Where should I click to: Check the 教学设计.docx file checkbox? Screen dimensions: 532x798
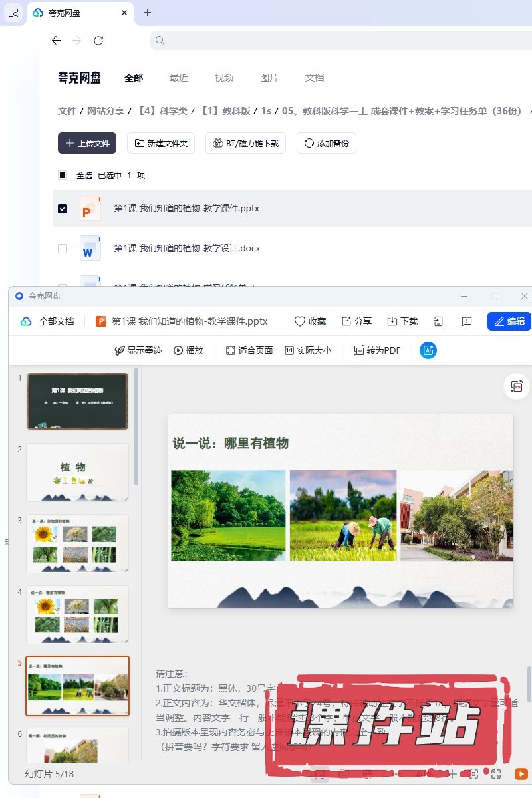coord(63,249)
